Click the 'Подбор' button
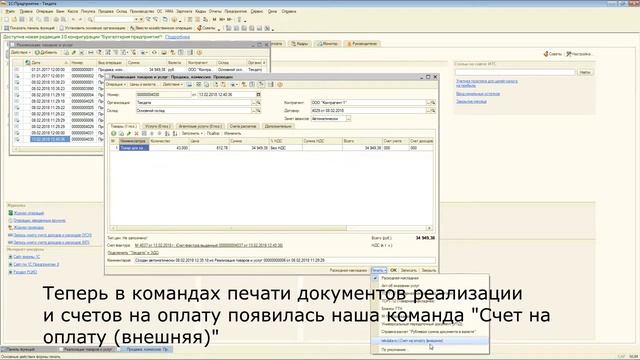640x360 pixels. pos(213,133)
